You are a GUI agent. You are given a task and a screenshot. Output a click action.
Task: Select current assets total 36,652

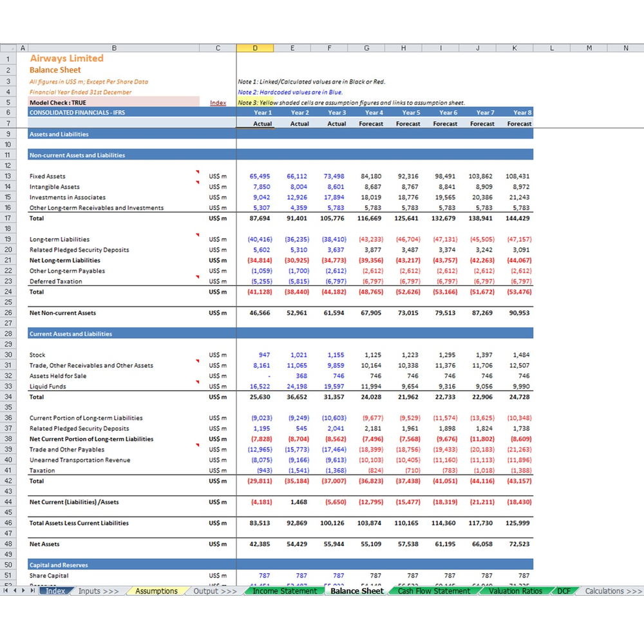coord(296,397)
